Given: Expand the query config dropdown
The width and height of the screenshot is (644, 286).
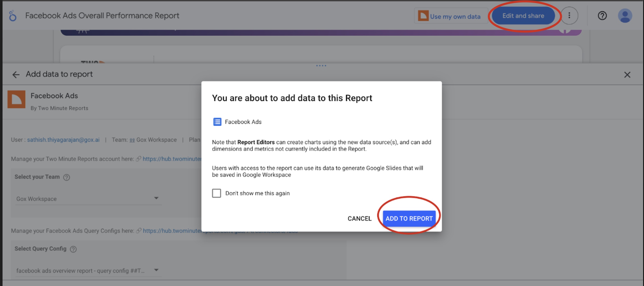Looking at the screenshot, I should 88,270.
